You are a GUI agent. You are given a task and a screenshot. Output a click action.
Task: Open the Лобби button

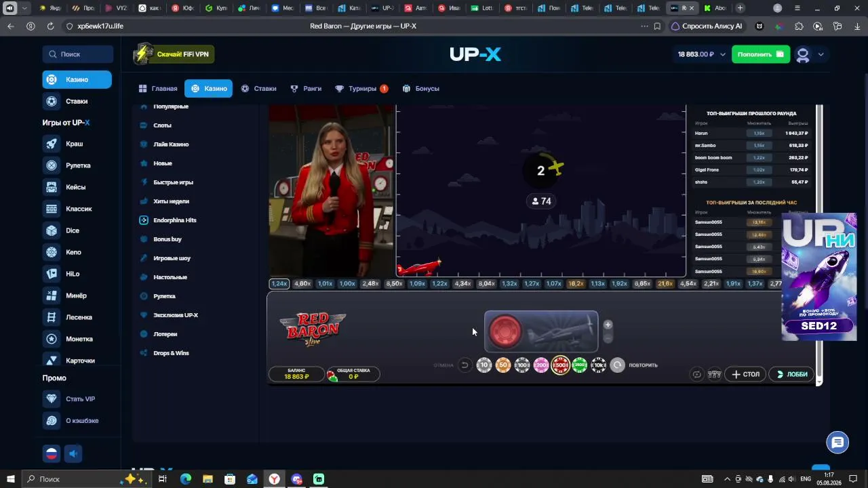click(791, 374)
